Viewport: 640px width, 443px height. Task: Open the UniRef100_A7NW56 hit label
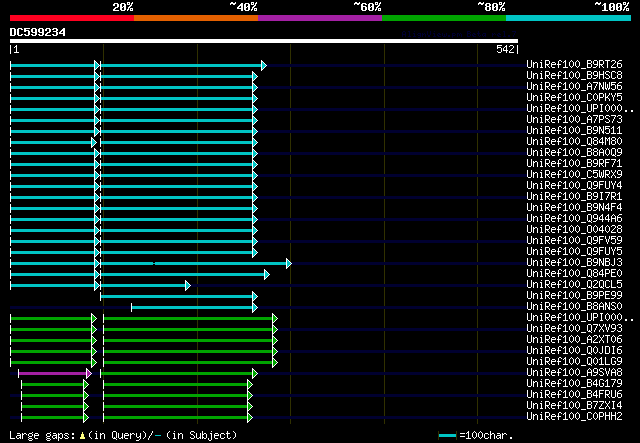574,86
